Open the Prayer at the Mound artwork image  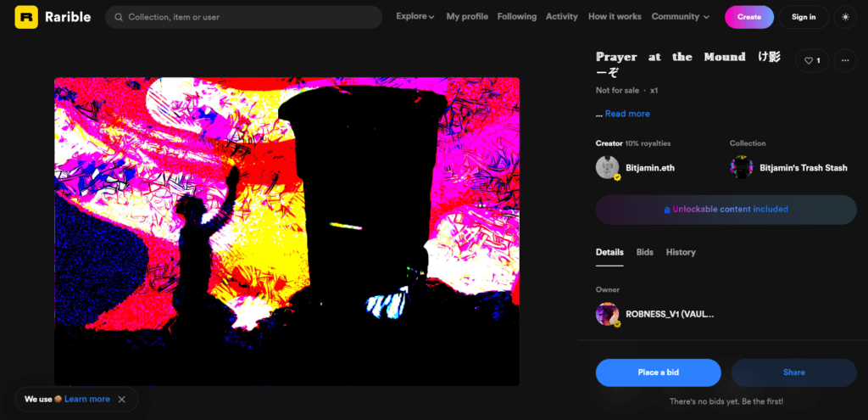point(287,232)
